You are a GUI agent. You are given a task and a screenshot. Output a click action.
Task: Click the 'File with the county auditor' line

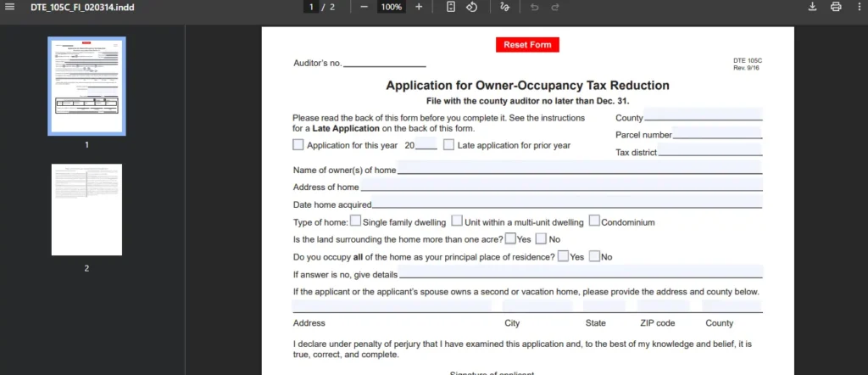click(x=527, y=101)
